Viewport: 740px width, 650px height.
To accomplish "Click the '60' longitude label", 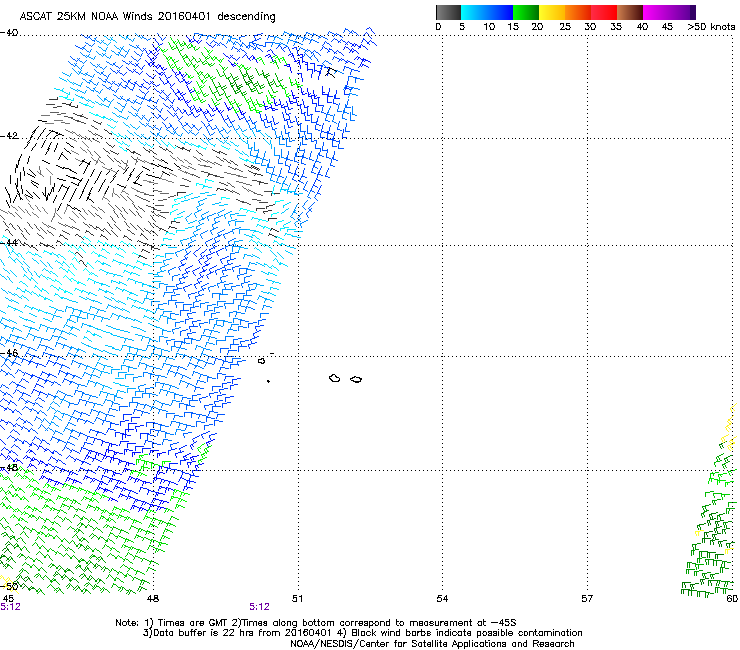I will tap(732, 599).
